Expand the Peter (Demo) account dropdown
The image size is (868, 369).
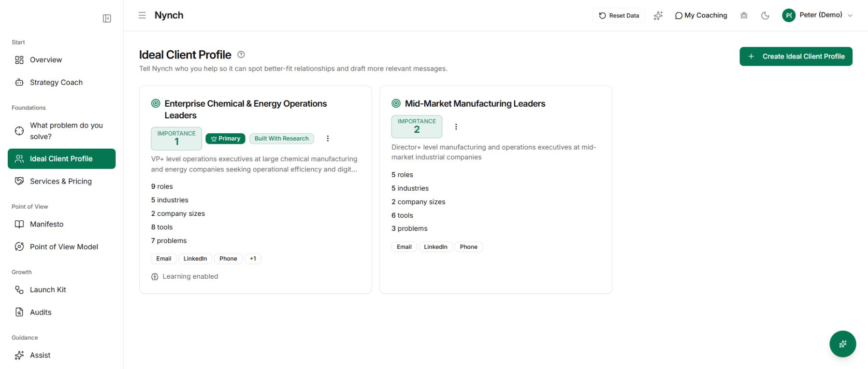(850, 15)
